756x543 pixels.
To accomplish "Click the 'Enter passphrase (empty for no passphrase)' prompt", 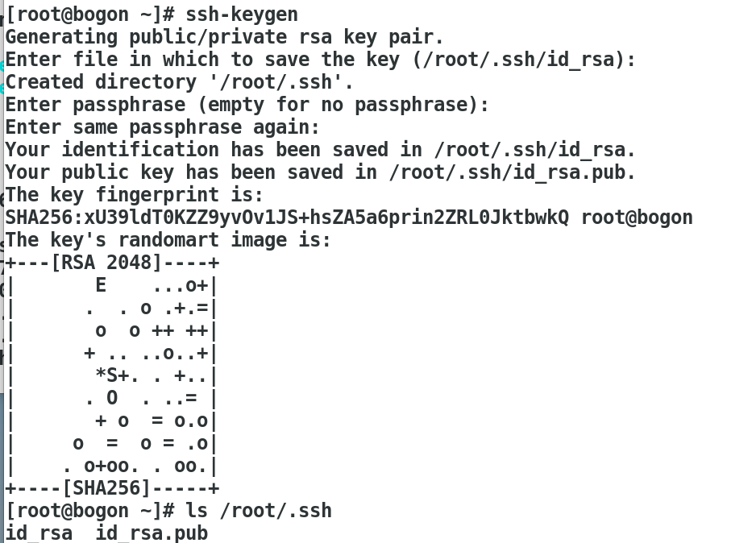I will 247,105.
